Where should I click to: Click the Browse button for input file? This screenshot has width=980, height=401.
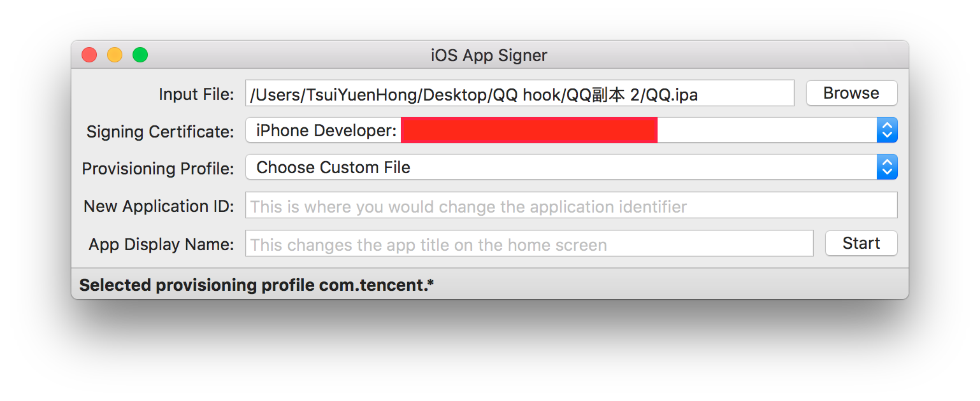click(x=851, y=93)
